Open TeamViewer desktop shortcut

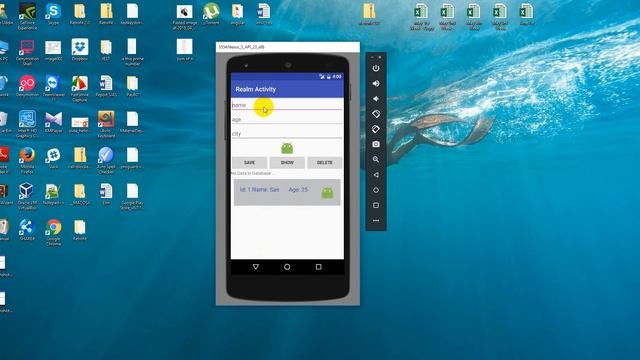click(53, 88)
